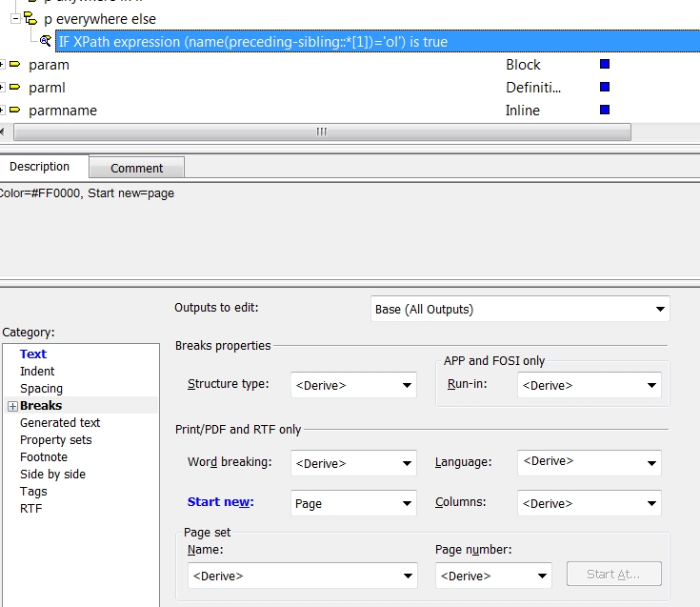Switch to the Comment tab
Image resolution: width=700 pixels, height=607 pixels.
coord(136,168)
